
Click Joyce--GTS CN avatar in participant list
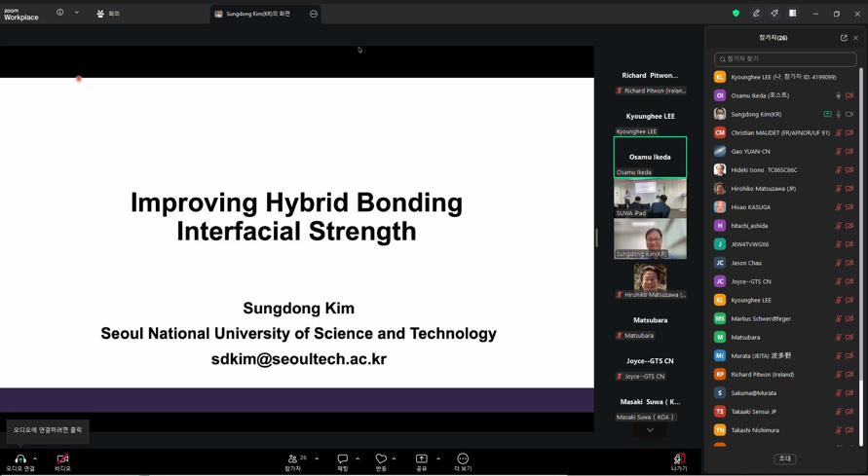pyautogui.click(x=720, y=281)
